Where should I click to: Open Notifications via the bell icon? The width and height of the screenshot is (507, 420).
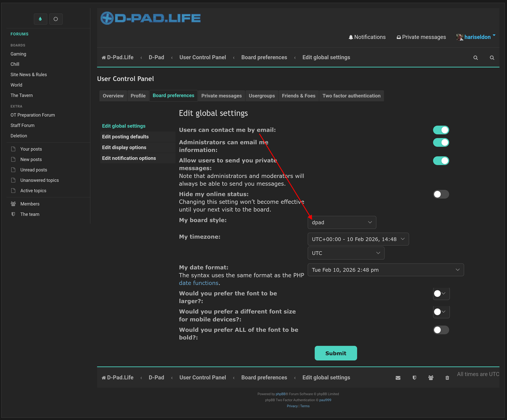pos(351,37)
